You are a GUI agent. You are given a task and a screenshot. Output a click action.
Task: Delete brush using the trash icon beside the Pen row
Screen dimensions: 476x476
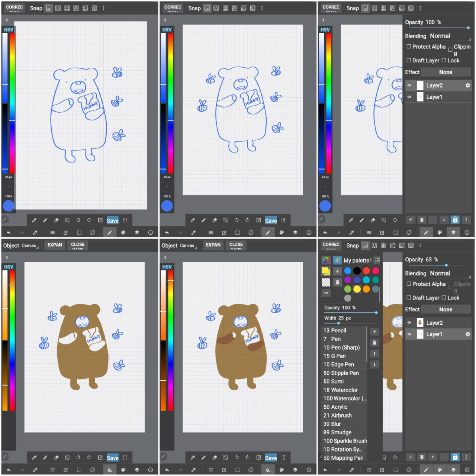[x=374, y=342]
